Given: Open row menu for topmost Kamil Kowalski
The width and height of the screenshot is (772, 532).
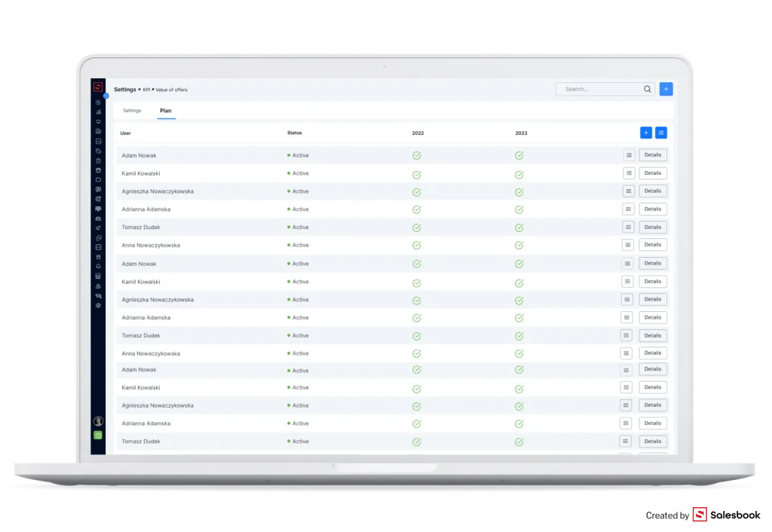Looking at the screenshot, I should [629, 173].
